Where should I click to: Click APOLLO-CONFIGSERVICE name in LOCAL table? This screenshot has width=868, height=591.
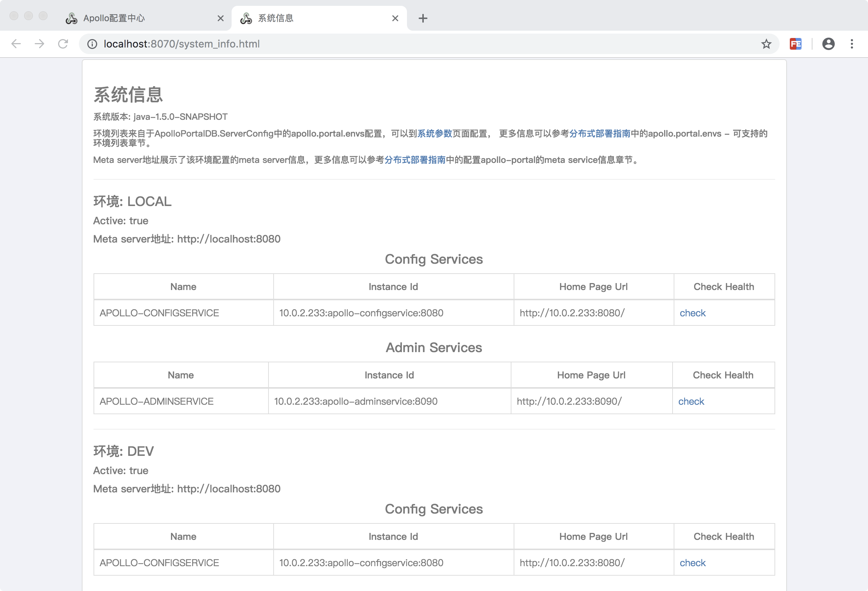159,313
